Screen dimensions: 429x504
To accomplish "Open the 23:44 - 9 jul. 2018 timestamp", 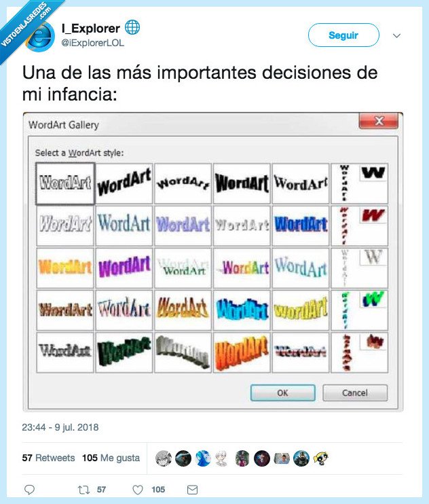I will (60, 427).
